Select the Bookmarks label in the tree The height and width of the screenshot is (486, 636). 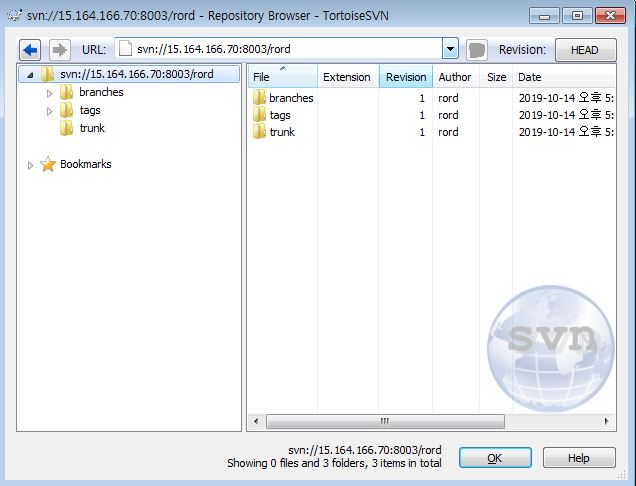coord(86,164)
